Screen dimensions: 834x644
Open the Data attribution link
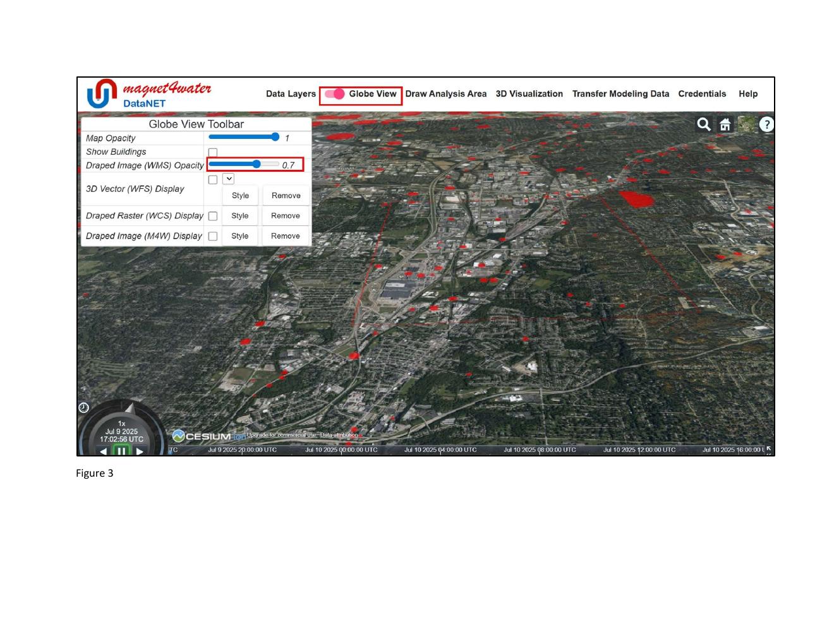click(x=339, y=435)
